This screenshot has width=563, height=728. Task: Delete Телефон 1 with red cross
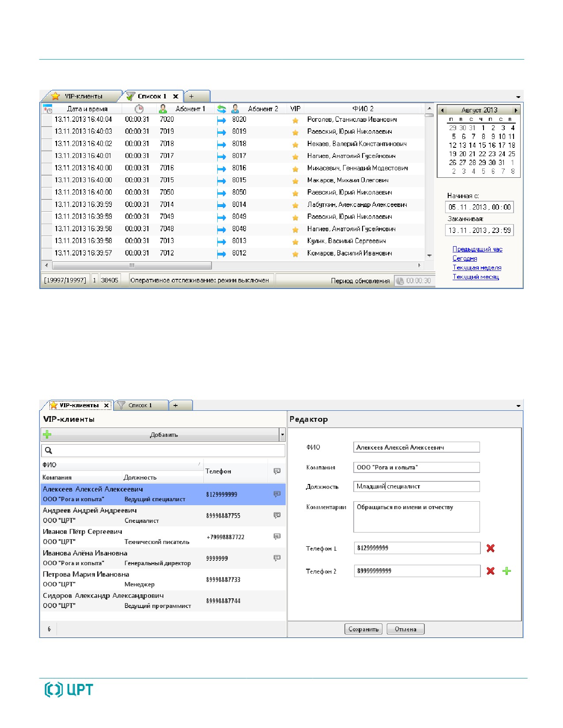[x=491, y=548]
